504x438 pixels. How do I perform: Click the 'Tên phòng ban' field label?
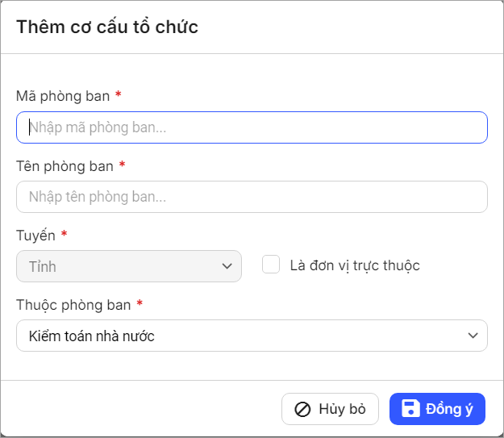point(65,165)
